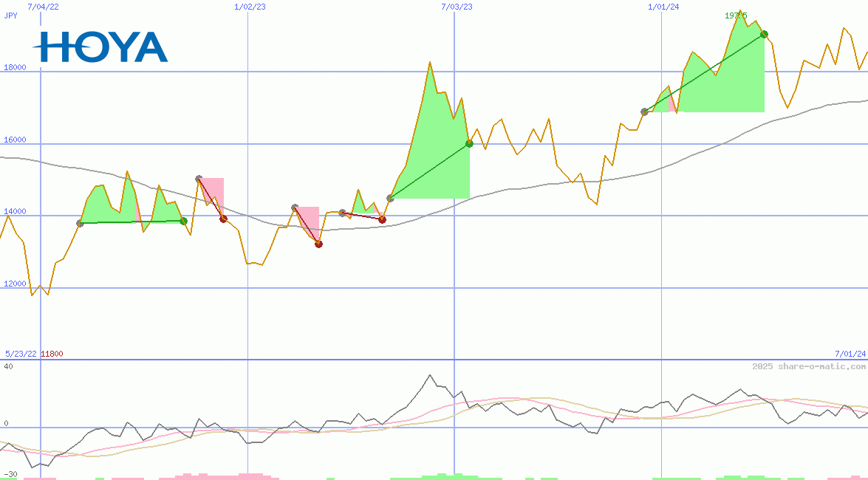Select the 1/01/24 date label

pyautogui.click(x=663, y=7)
